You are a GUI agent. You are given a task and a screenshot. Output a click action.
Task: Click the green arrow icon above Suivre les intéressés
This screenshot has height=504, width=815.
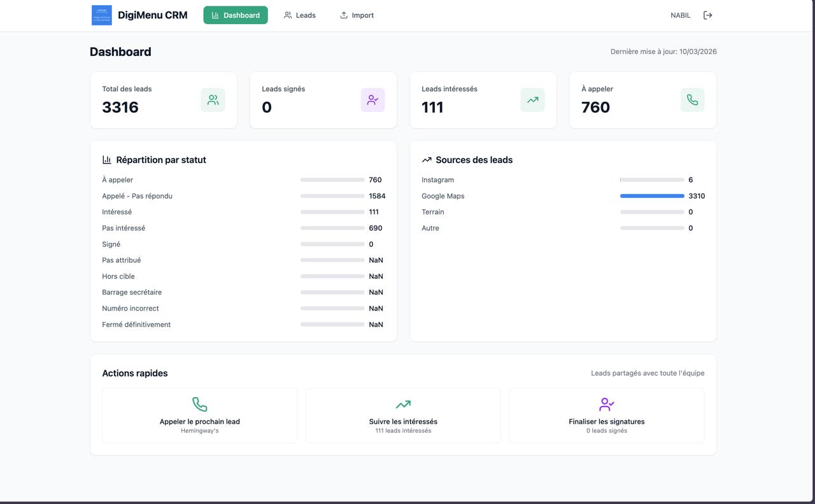tap(402, 403)
